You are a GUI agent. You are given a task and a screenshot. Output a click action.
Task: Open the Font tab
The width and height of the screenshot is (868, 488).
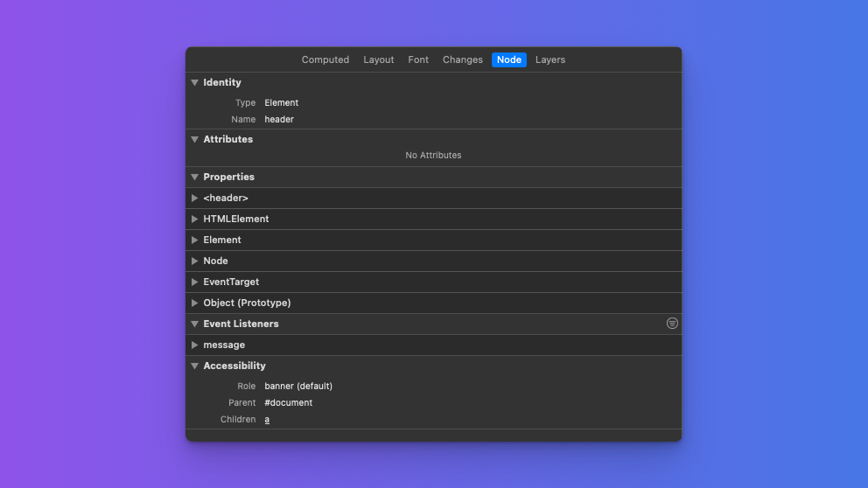point(418,59)
